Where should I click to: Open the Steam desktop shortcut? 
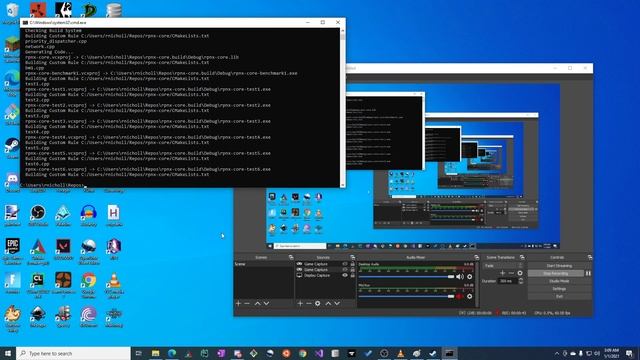pos(12,148)
